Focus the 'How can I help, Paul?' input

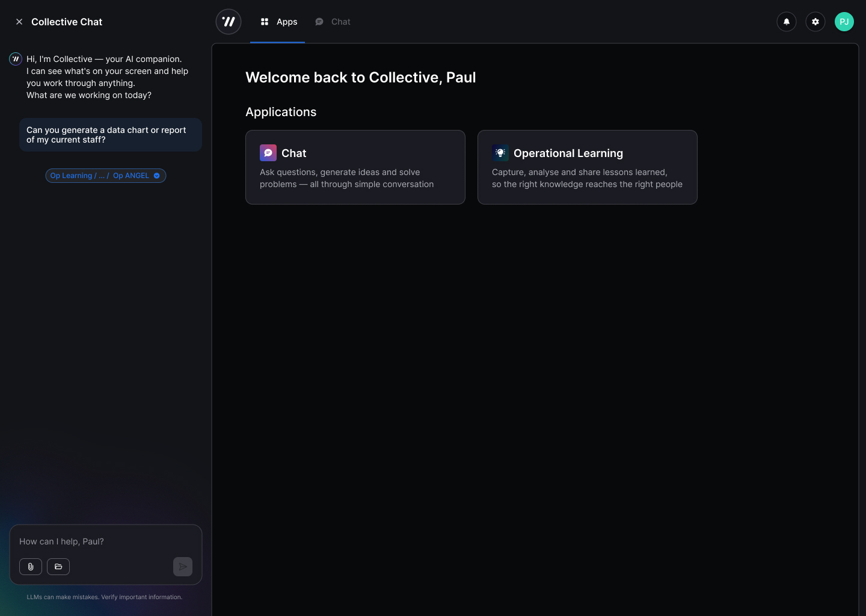[106, 541]
